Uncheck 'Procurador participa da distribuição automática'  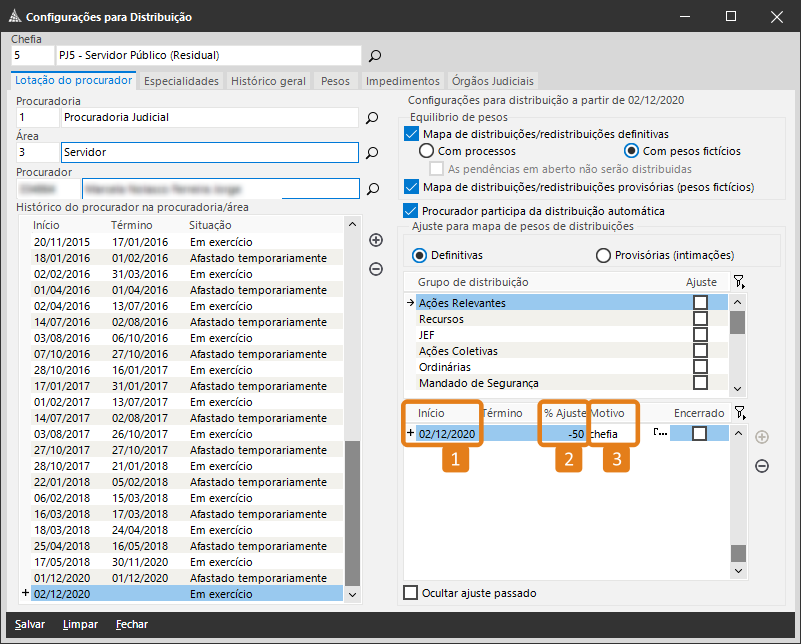click(410, 211)
